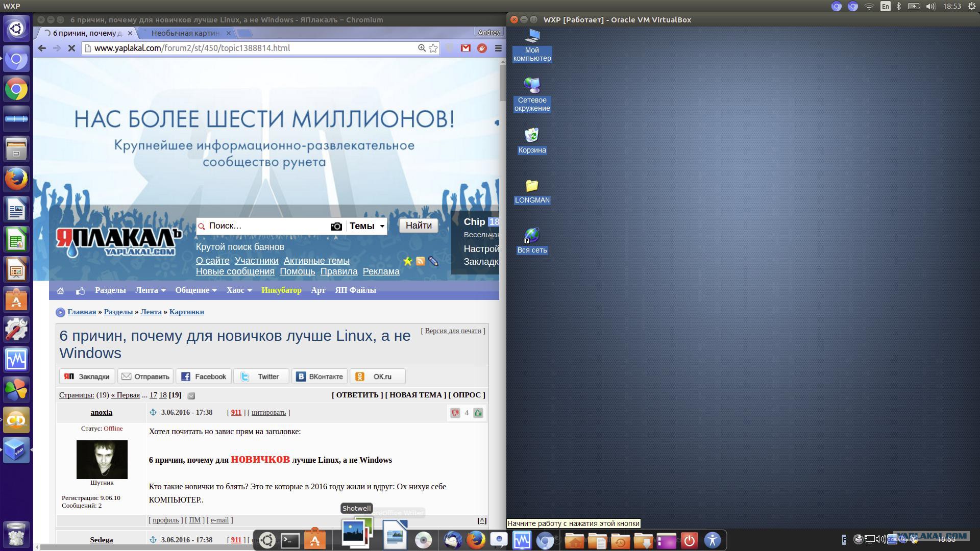Open the Gmail extension icon in Chromium
Image resolution: width=980 pixels, height=551 pixels.
click(465, 48)
